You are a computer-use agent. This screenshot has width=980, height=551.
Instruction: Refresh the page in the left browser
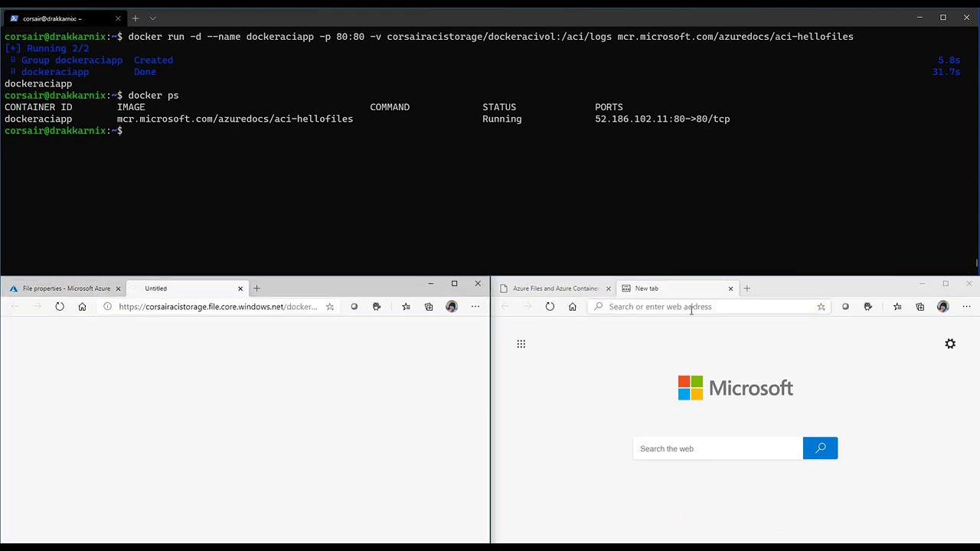pyautogui.click(x=60, y=307)
